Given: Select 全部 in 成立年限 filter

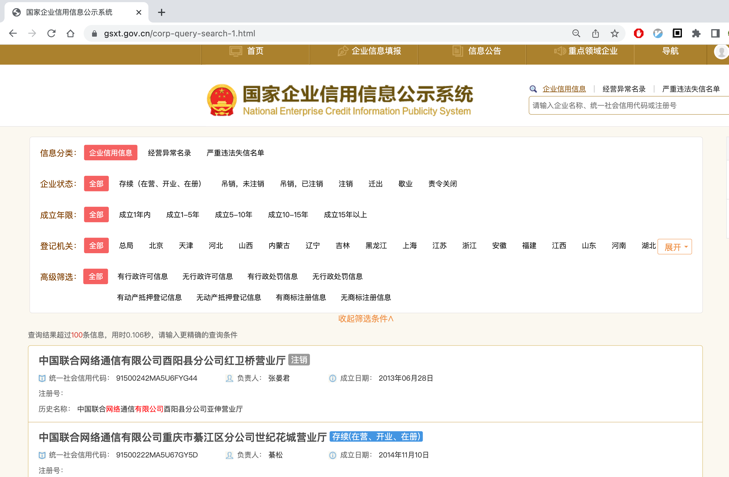Looking at the screenshot, I should pyautogui.click(x=96, y=214).
